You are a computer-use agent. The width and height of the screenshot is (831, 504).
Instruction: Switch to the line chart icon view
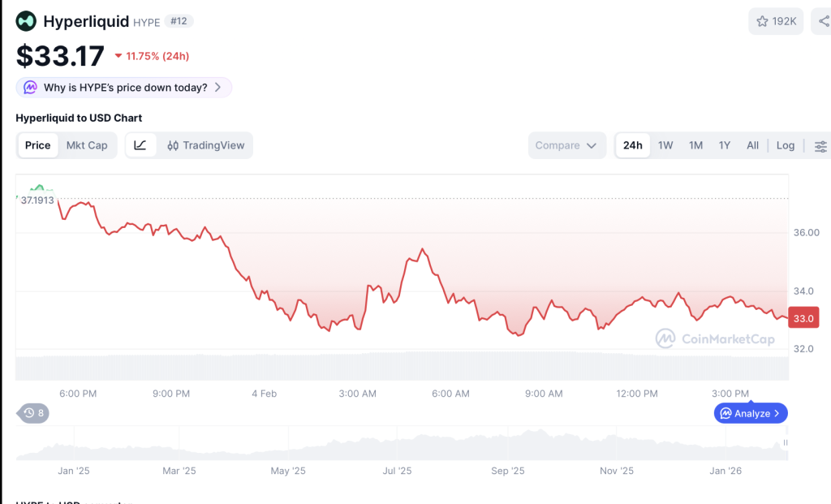click(140, 145)
